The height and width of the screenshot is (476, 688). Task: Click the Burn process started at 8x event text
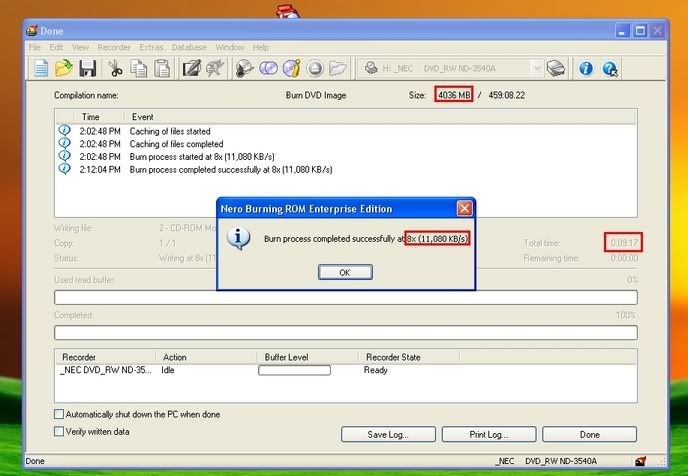(202, 157)
